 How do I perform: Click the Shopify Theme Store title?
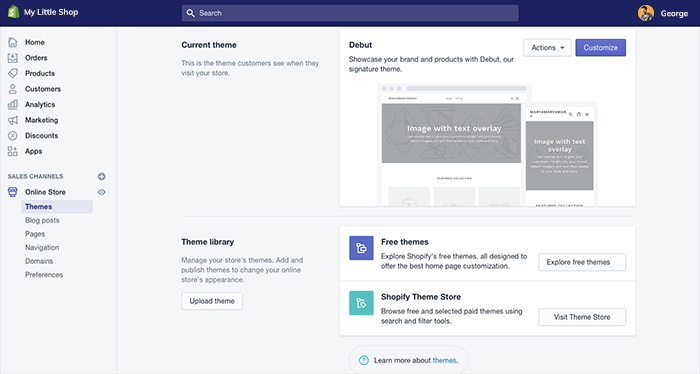click(x=421, y=297)
